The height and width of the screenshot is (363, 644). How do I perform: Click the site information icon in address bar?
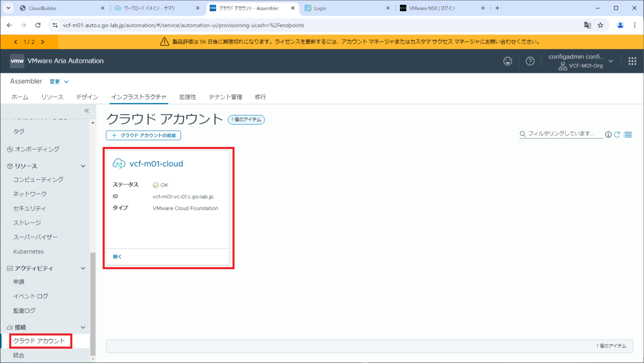coord(55,25)
